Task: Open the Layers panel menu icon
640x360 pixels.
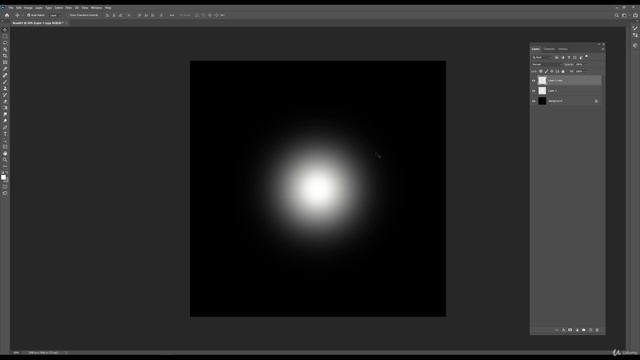Action: [603, 49]
